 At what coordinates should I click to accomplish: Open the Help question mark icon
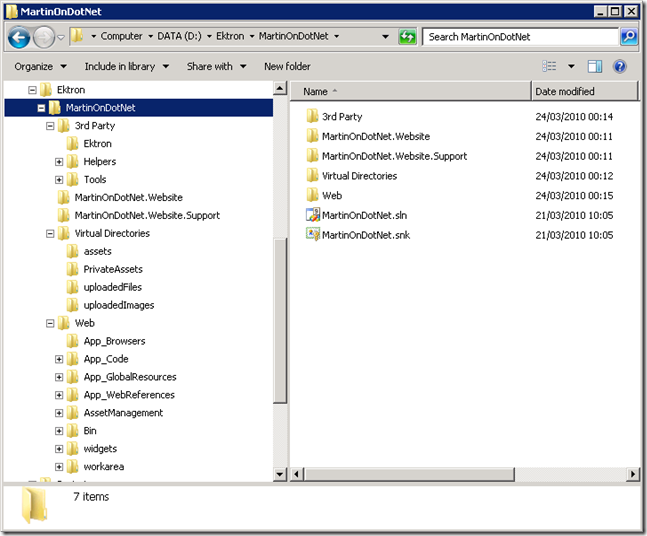pyautogui.click(x=620, y=66)
